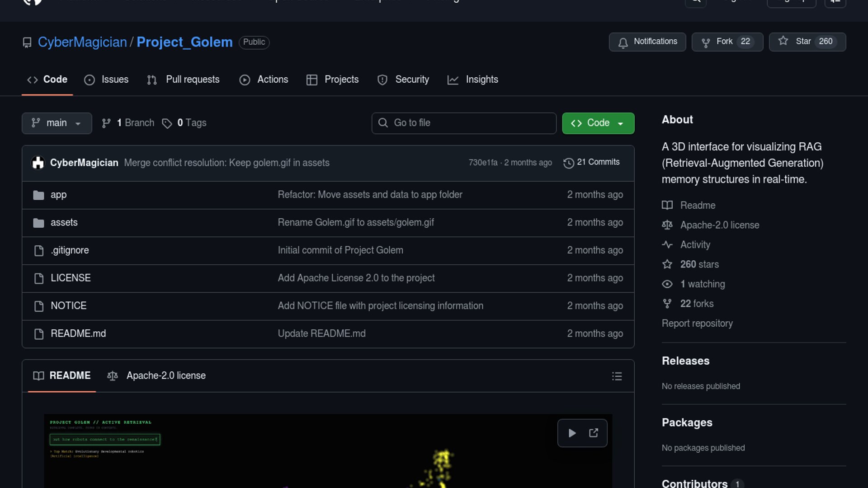The image size is (868, 488).
Task: Open demo media in new window icon
Action: tap(594, 433)
